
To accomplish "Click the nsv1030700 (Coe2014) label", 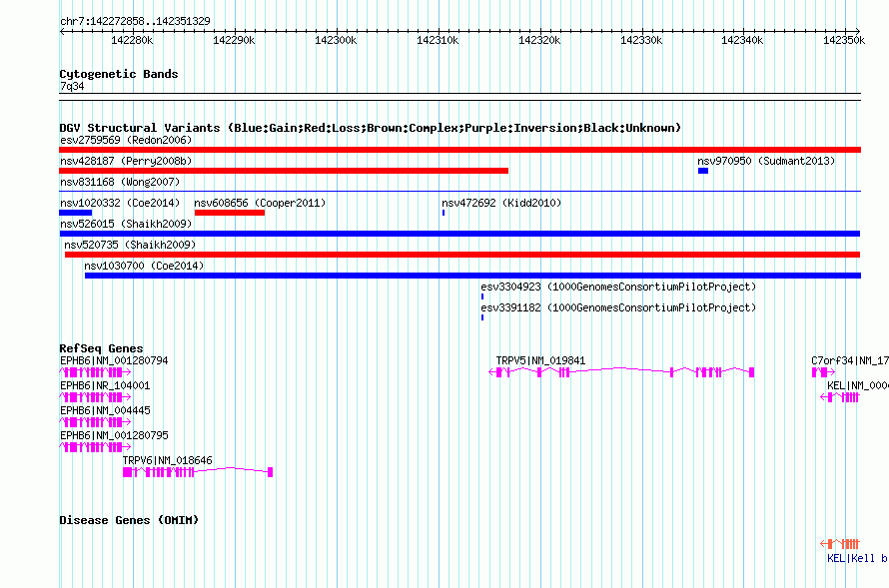I will pos(144,266).
